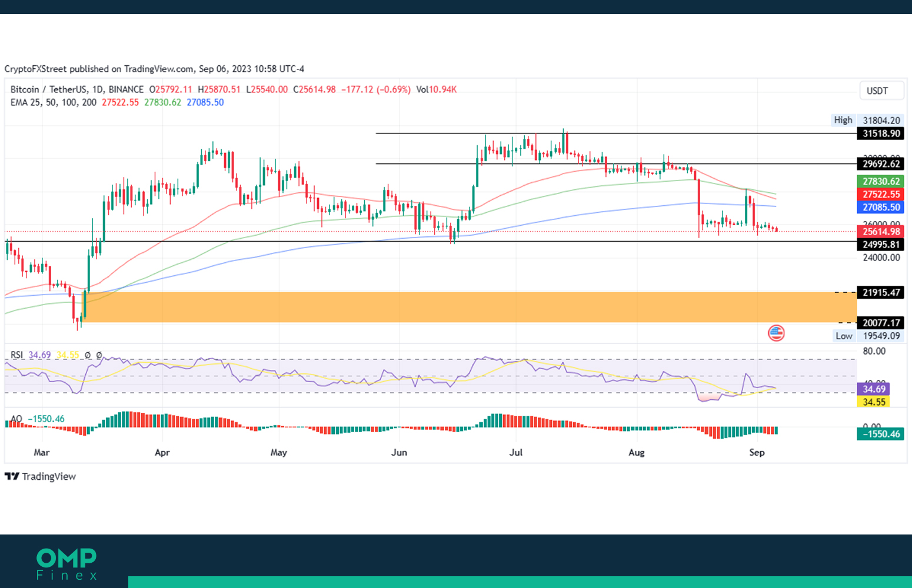Click the AO −1550.46 indicator legend

coord(38,419)
